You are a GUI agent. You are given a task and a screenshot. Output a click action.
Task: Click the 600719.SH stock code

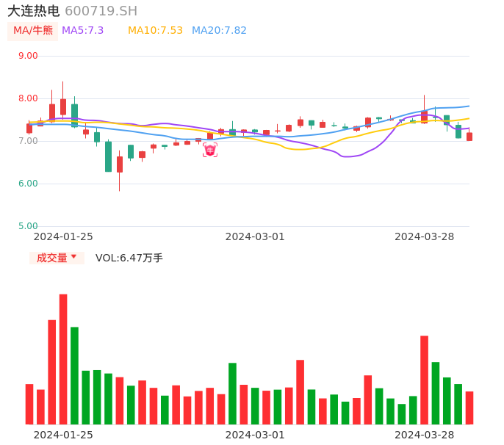(101, 11)
